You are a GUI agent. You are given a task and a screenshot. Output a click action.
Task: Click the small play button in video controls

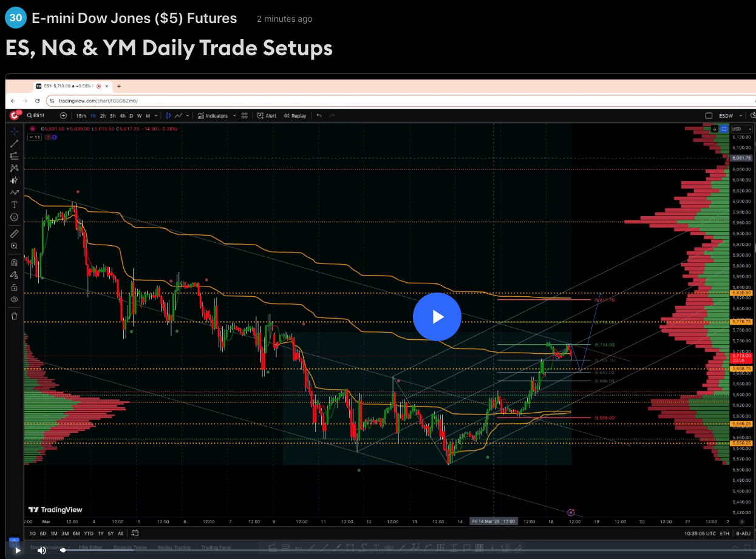point(18,551)
